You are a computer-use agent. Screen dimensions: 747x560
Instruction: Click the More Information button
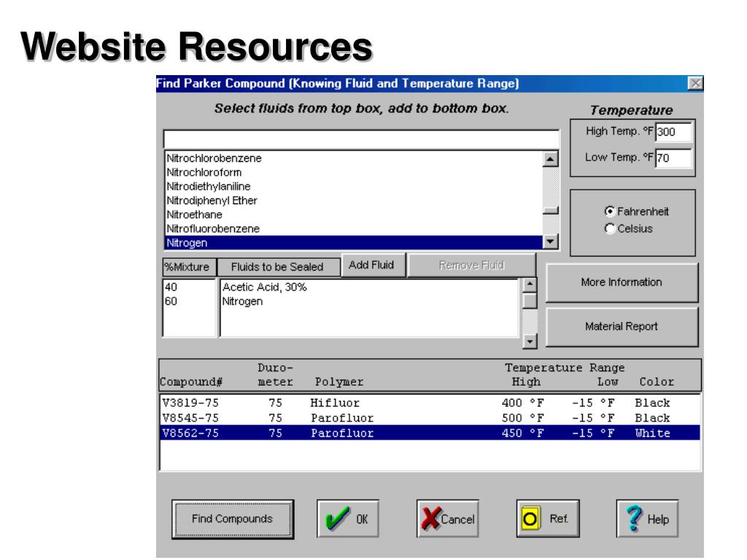tap(622, 282)
